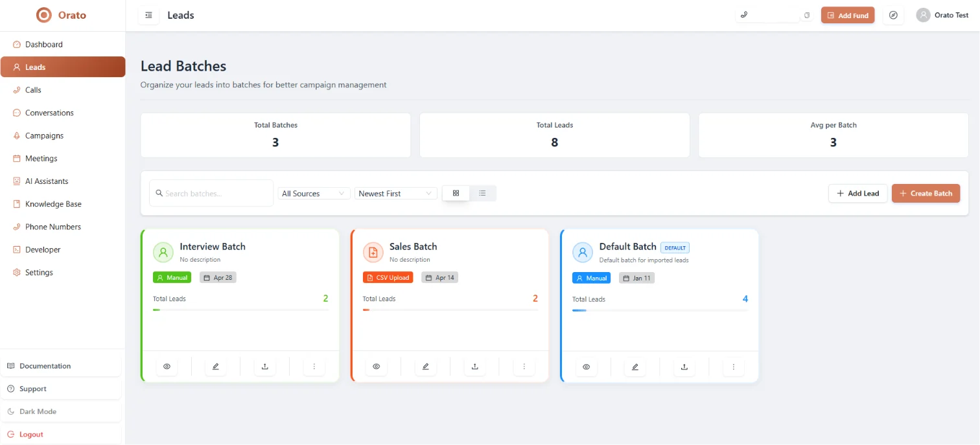Open more options for Sales Batch
Image resolution: width=980 pixels, height=445 pixels.
(524, 367)
